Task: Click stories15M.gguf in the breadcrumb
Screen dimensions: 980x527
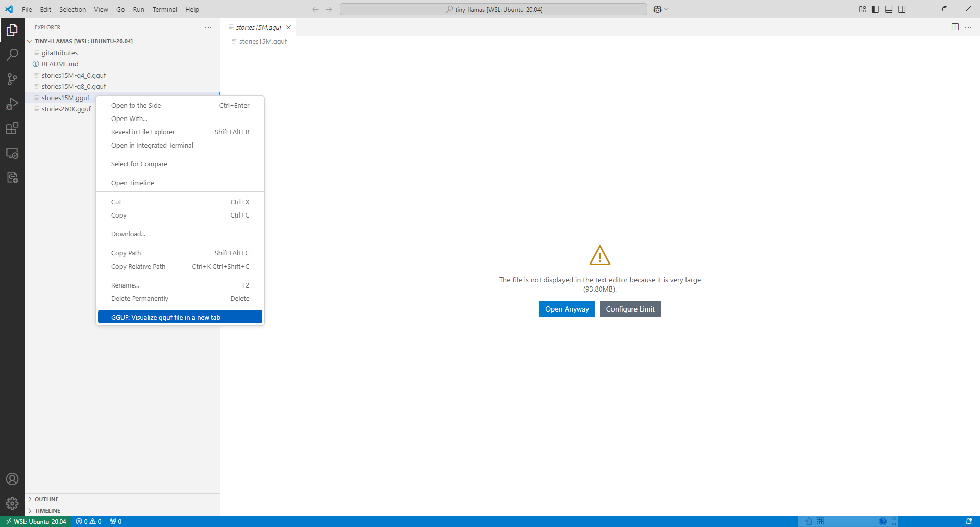Action: [x=263, y=42]
